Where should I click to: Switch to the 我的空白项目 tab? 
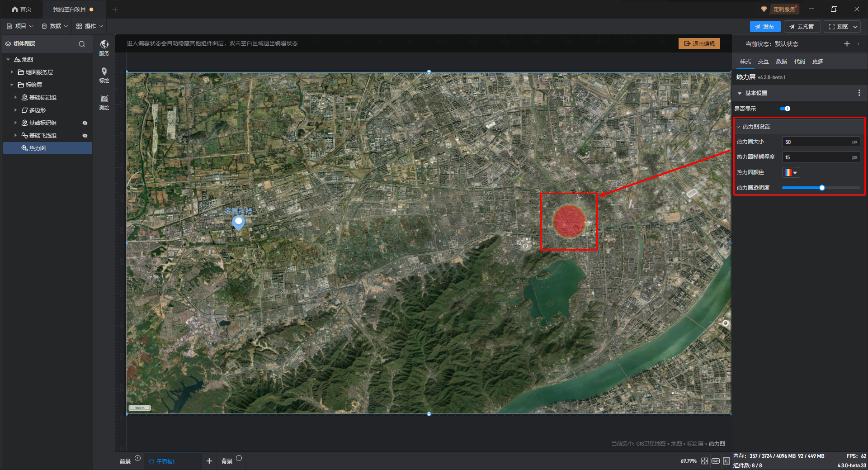coord(73,9)
